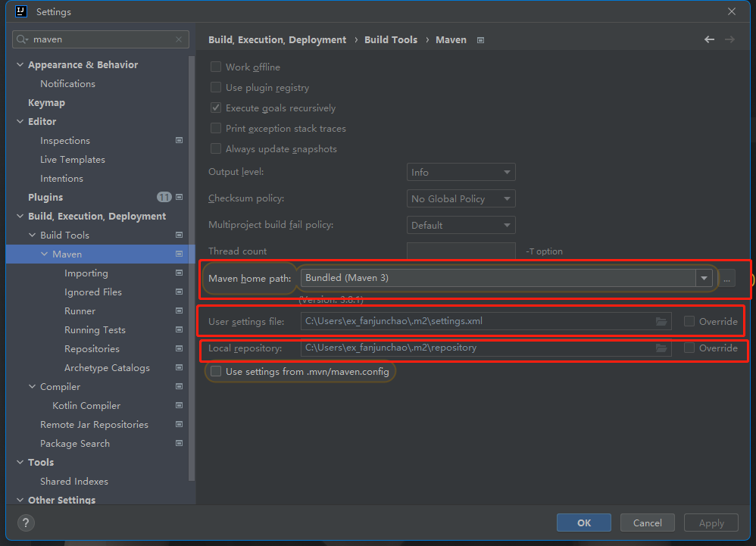The height and width of the screenshot is (546, 756).
Task: Click the Local repository path field
Action: pos(486,348)
